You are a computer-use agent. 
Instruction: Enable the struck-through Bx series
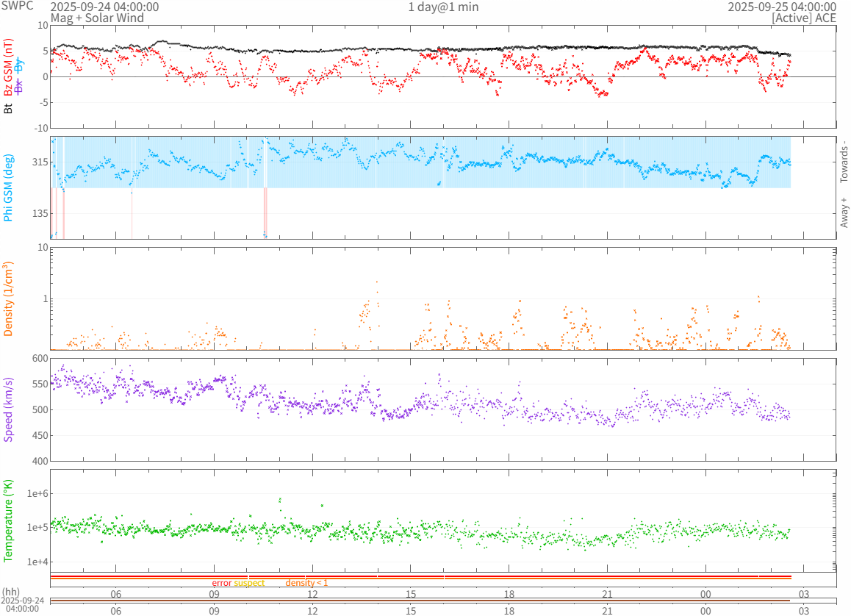pos(20,85)
